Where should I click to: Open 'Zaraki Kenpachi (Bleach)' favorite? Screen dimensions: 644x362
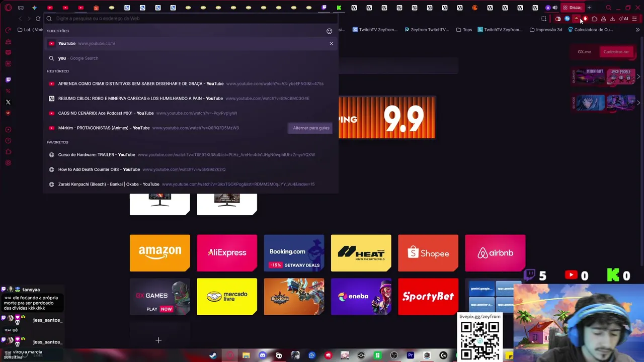pos(190,184)
